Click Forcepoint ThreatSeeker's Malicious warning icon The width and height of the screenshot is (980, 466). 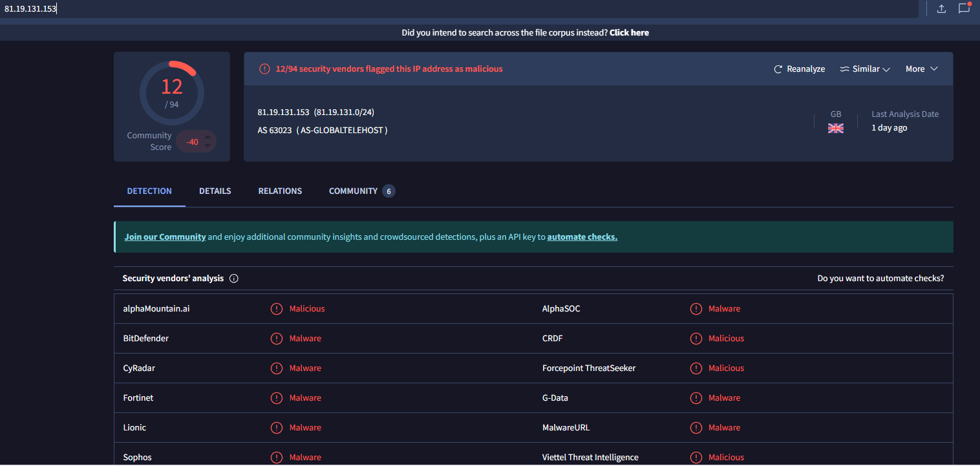coord(696,368)
